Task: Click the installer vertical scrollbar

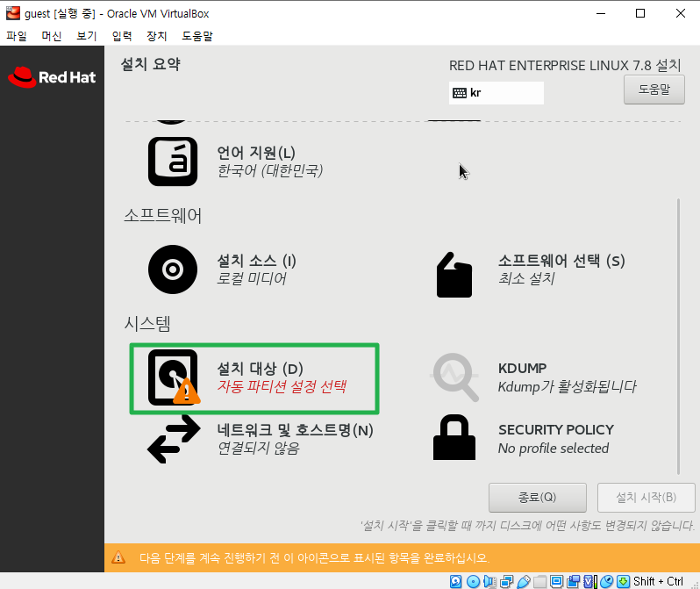Action: click(x=679, y=336)
